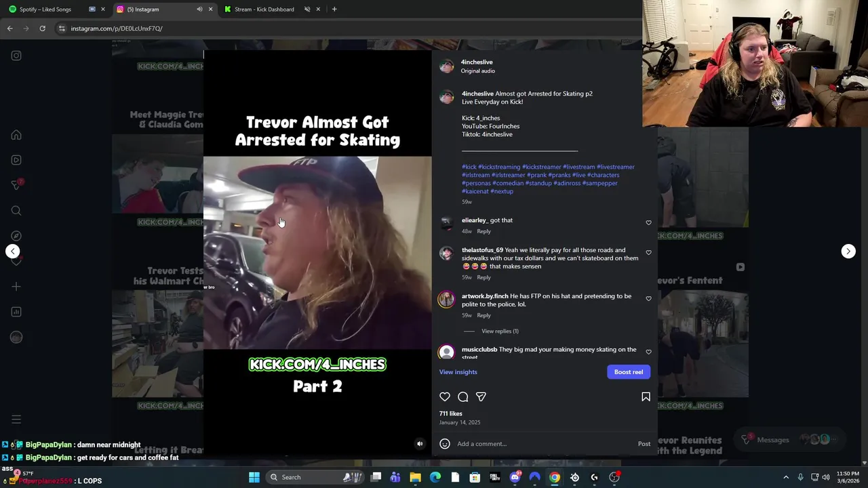Image resolution: width=868 pixels, height=488 pixels.
Task: Reload the page
Action: tap(42, 28)
